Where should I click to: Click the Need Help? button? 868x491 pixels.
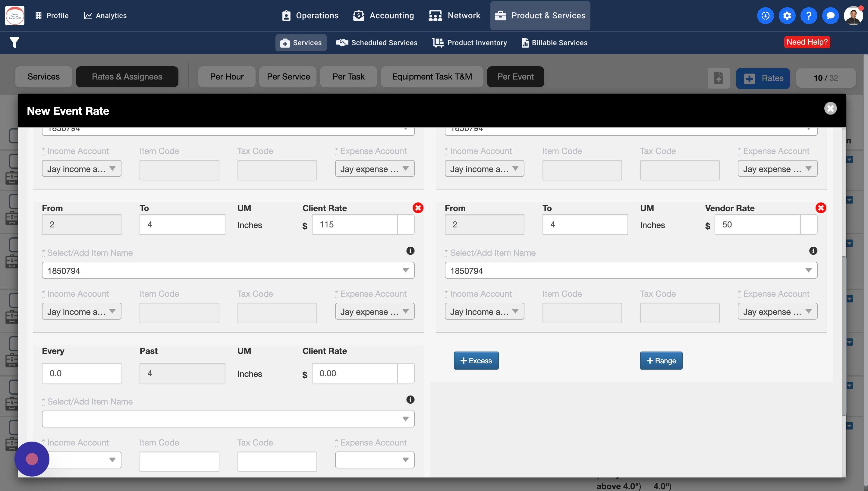click(x=807, y=42)
